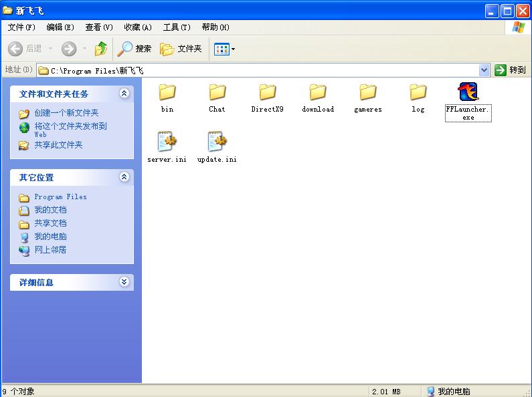Maximize the 新飞飞 window
Image resolution: width=532 pixels, height=397 pixels.
(507, 11)
